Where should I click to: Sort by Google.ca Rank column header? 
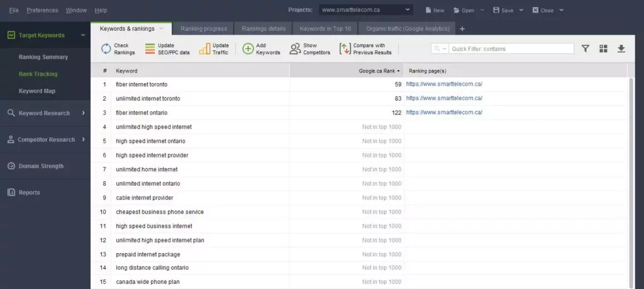347,71
